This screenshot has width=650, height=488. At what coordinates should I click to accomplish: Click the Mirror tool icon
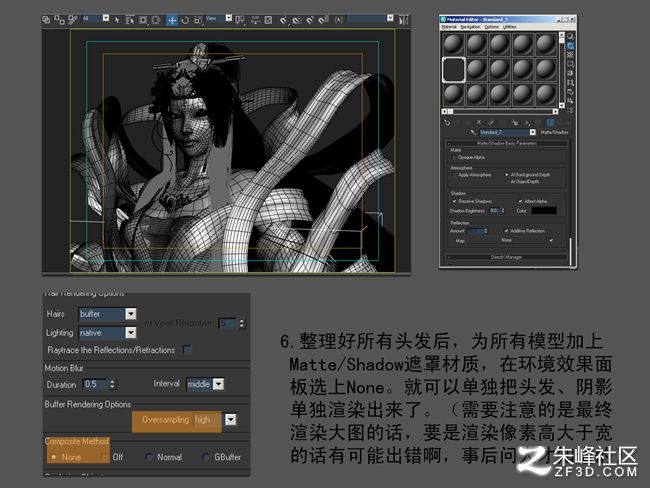(404, 20)
